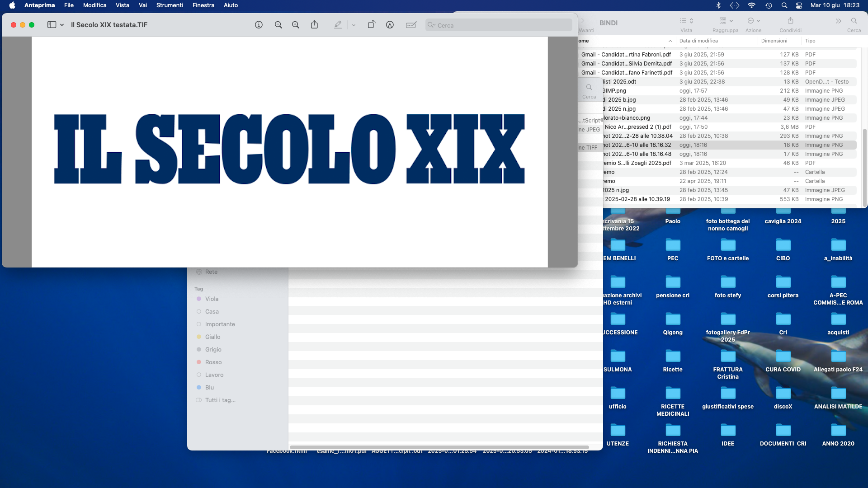
Task: Open the Modifica menu
Action: pos(94,5)
